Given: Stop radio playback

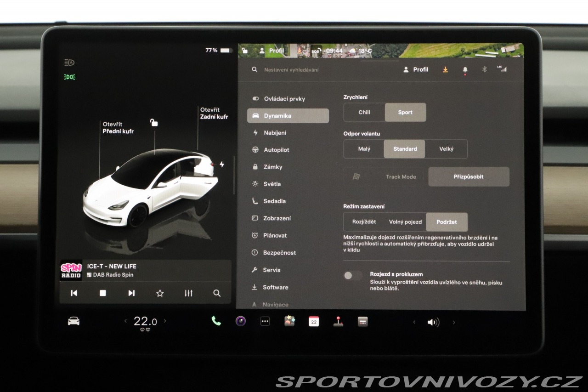Looking at the screenshot, I should (x=103, y=293).
